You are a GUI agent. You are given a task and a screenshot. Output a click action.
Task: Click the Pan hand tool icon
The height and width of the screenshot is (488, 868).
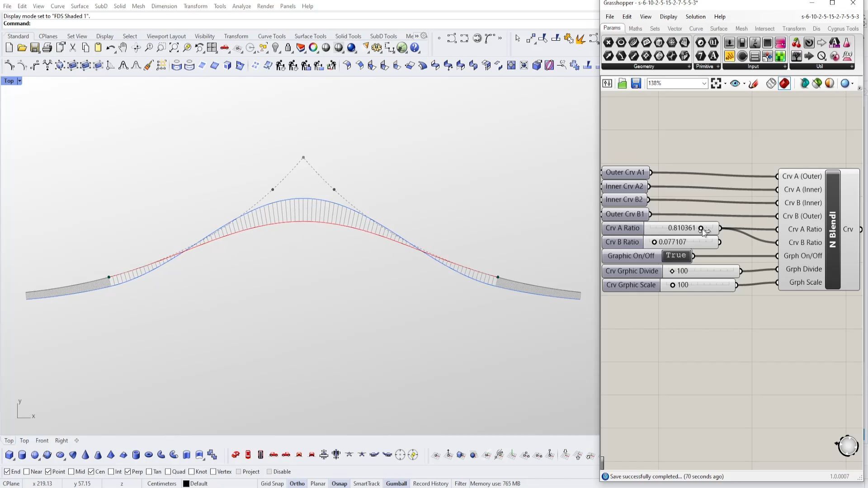[x=123, y=47]
